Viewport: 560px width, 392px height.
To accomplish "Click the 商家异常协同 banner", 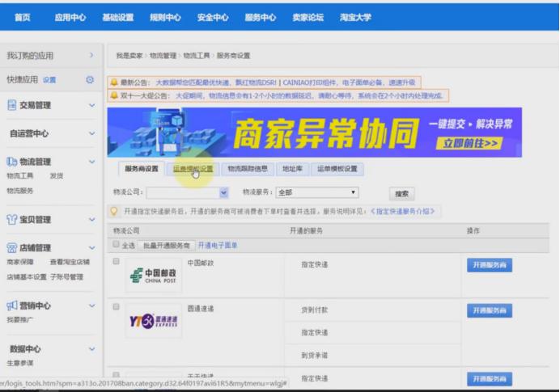I will click(x=314, y=133).
